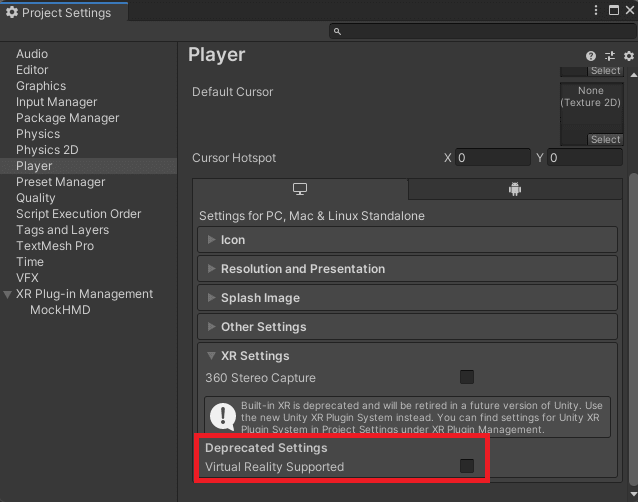Screen dimensions: 638x502
Task: Click the Deprecated Settings heading
Action: click(x=266, y=447)
